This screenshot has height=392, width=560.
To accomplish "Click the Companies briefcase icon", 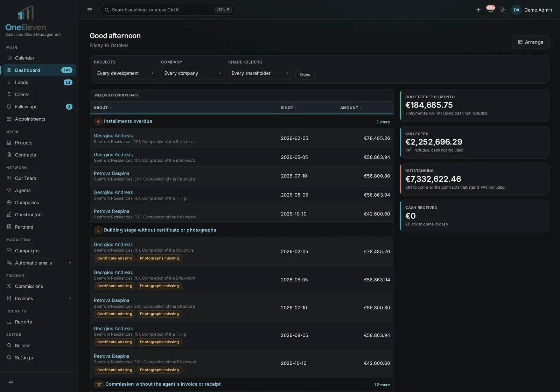I will [9, 202].
